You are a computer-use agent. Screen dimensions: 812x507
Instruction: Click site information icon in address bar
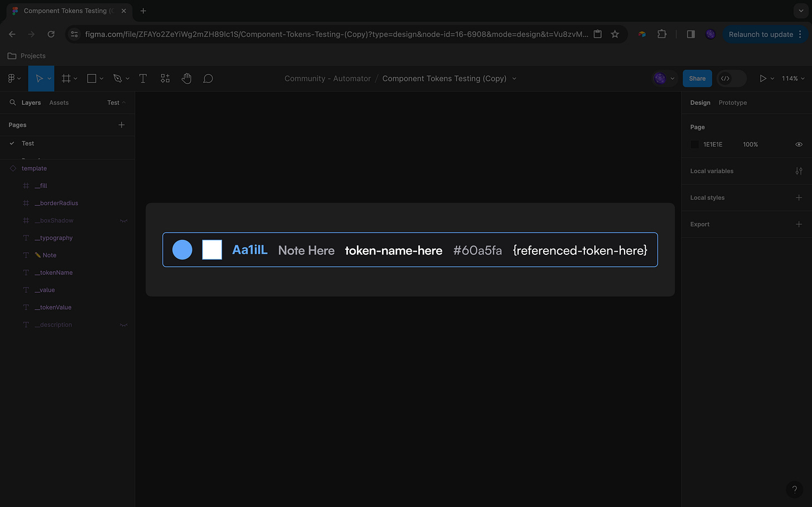pos(74,34)
